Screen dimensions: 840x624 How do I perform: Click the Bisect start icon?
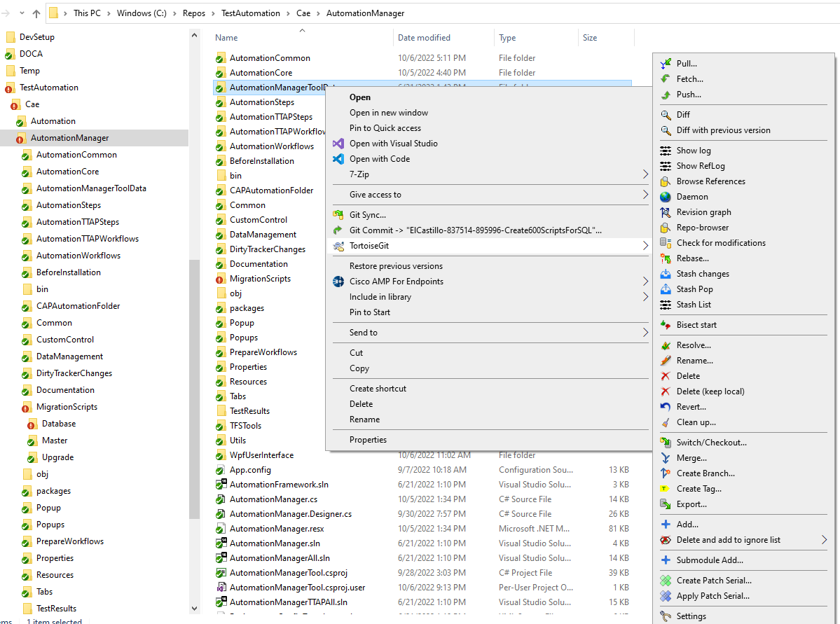pyautogui.click(x=666, y=325)
